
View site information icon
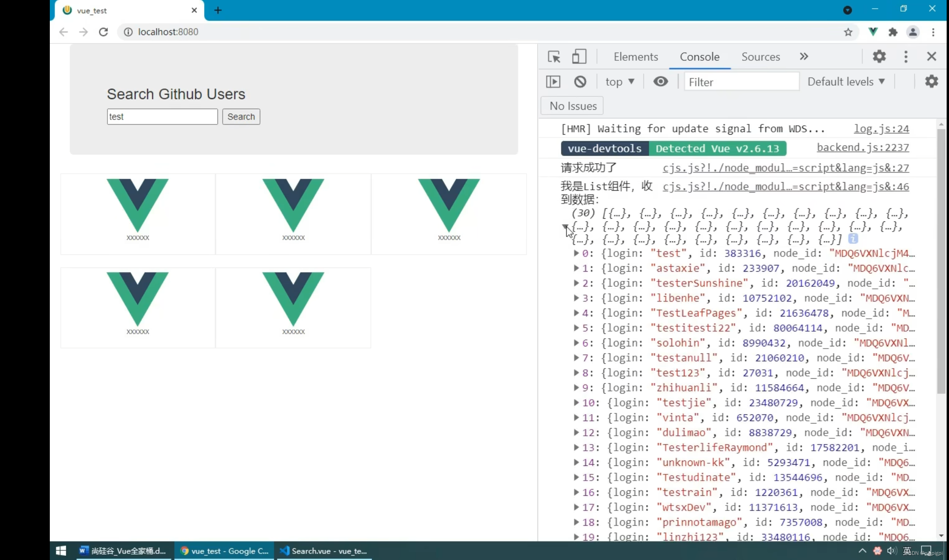pos(128,32)
